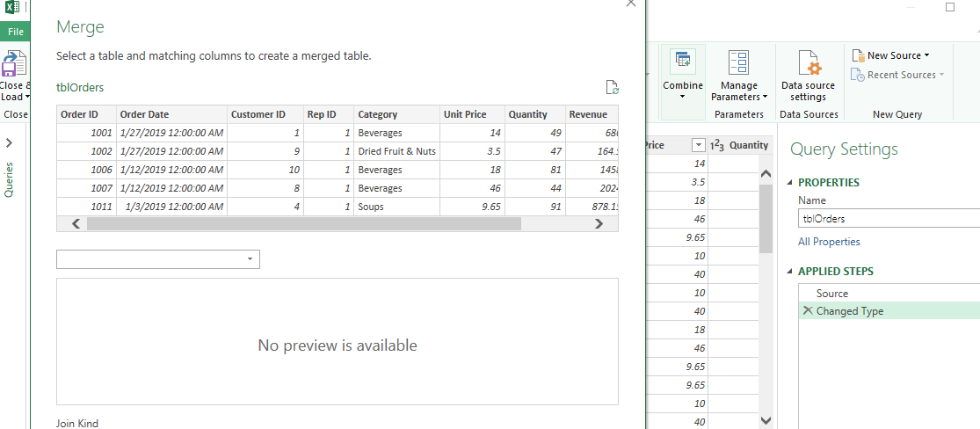This screenshot has width=980, height=429.
Task: Open the Recent Sources menu
Action: pyautogui.click(x=897, y=75)
